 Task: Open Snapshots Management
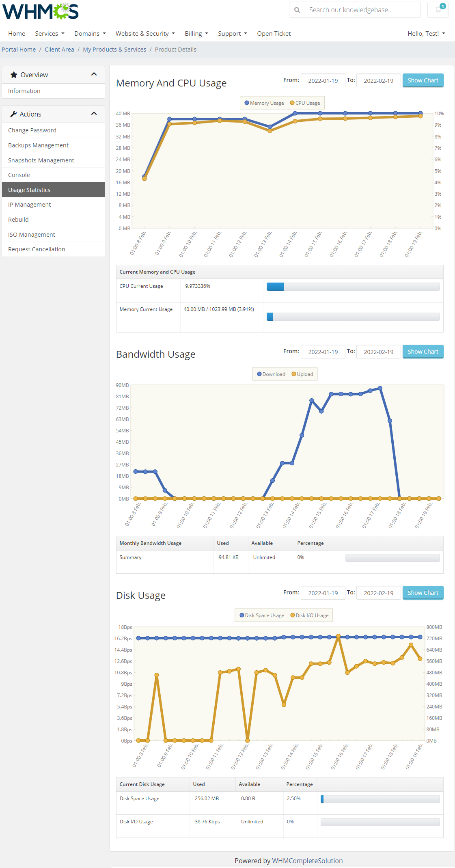[54, 160]
